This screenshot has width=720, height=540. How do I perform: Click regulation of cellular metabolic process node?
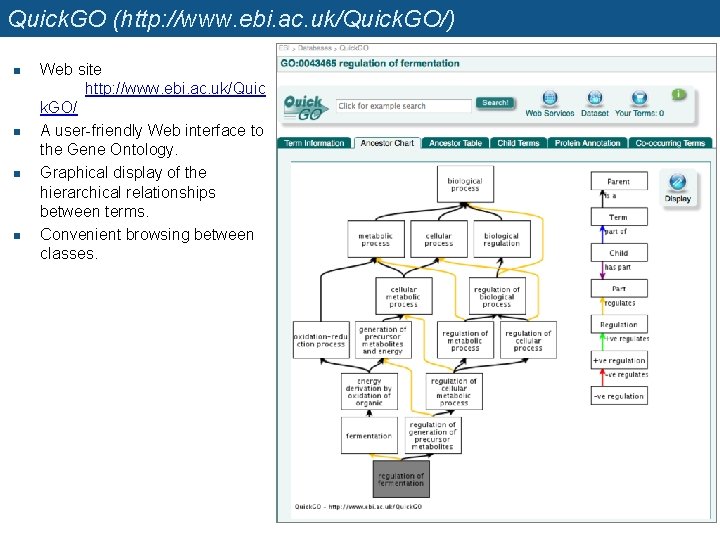pyautogui.click(x=454, y=391)
